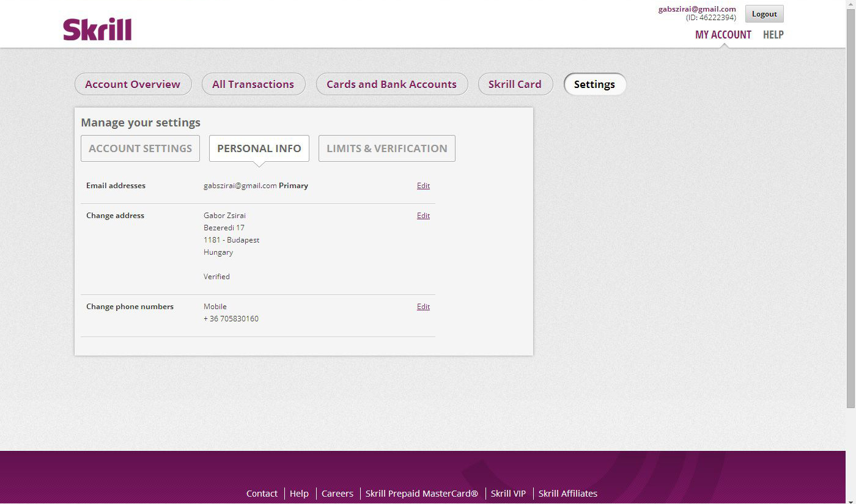Click the 1181 - Budapest line
The height and width of the screenshot is (504, 856).
[x=231, y=240]
